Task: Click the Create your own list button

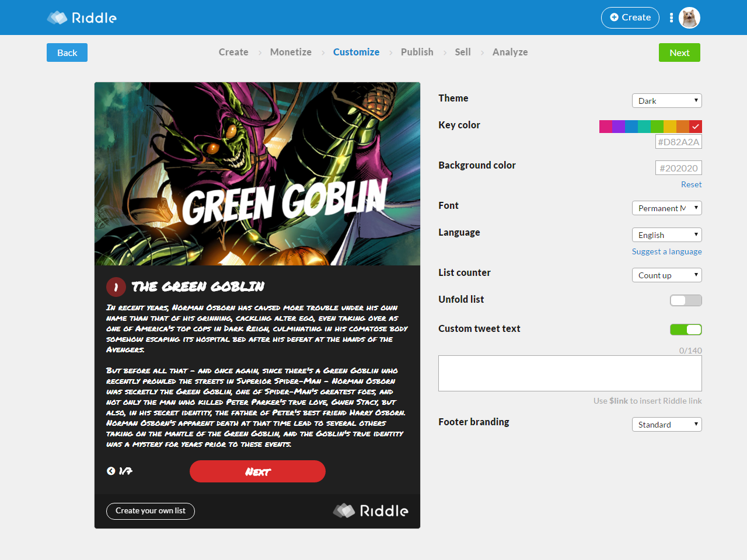Action: pos(151,511)
